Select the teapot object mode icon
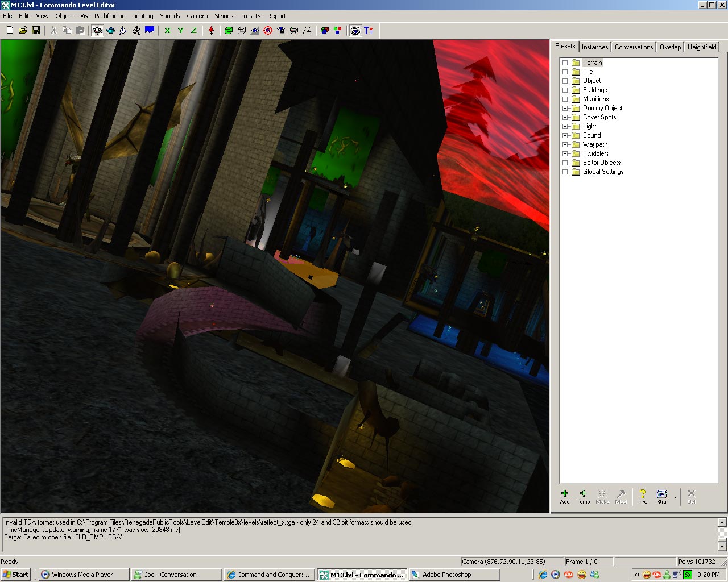Image resolution: width=728 pixels, height=582 pixels. coord(110,31)
